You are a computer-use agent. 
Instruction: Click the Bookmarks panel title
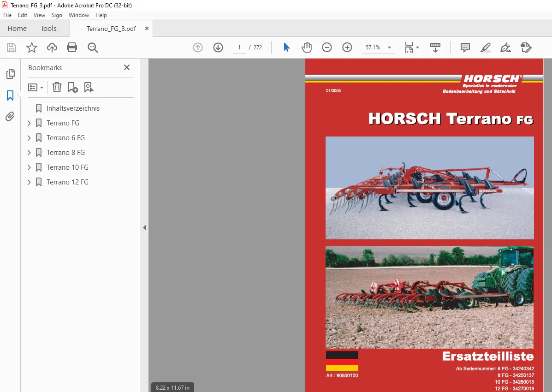(45, 68)
